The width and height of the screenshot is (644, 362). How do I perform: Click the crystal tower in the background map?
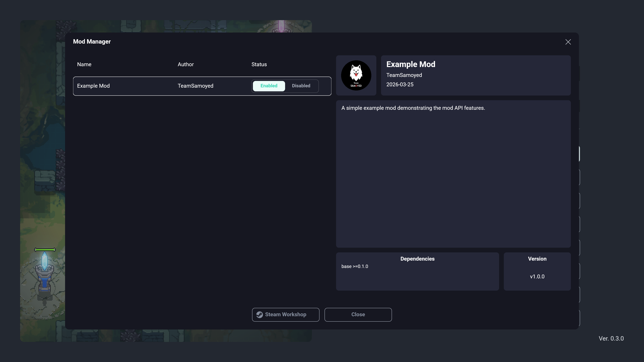[x=44, y=275]
